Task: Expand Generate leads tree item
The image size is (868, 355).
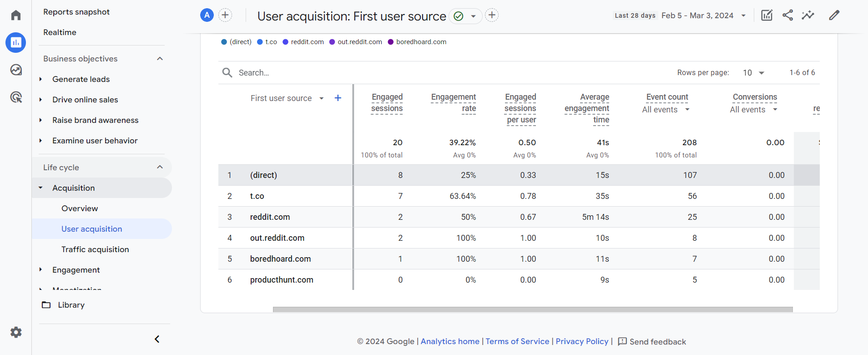Action: (40, 79)
